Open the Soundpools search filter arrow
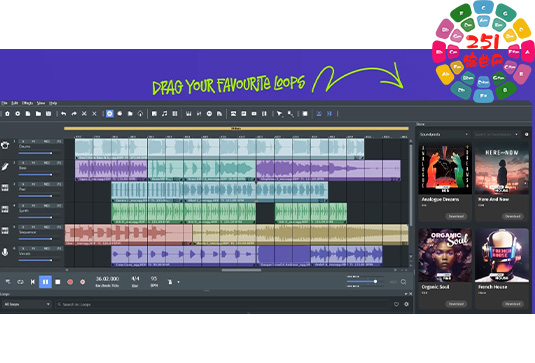 [516, 134]
